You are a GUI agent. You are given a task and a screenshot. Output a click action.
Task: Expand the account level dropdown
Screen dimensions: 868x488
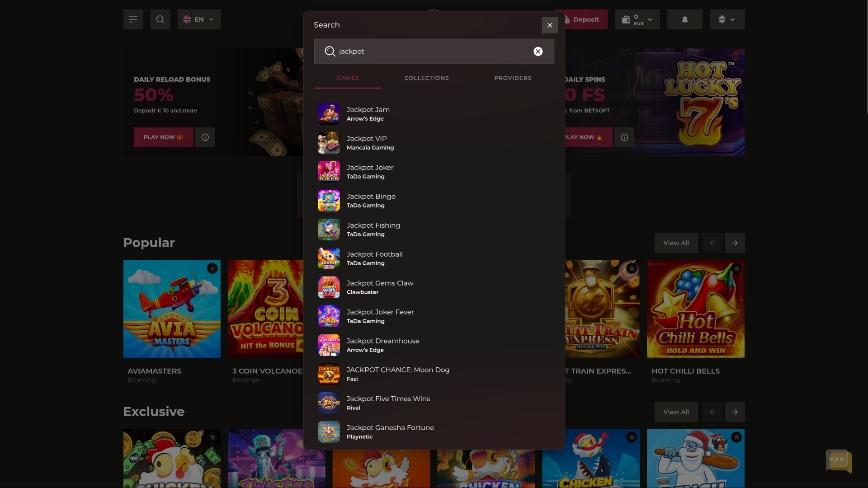(x=727, y=19)
